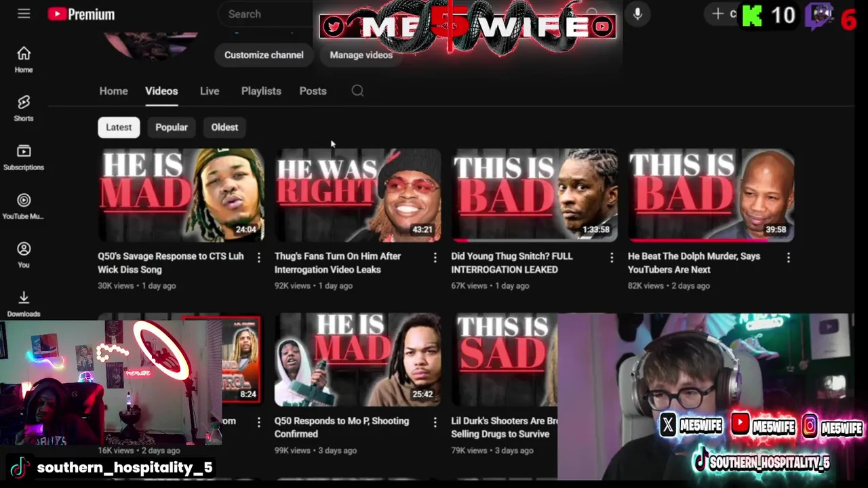Switch to the channel Home tab
The height and width of the screenshot is (488, 868).
[x=113, y=91]
